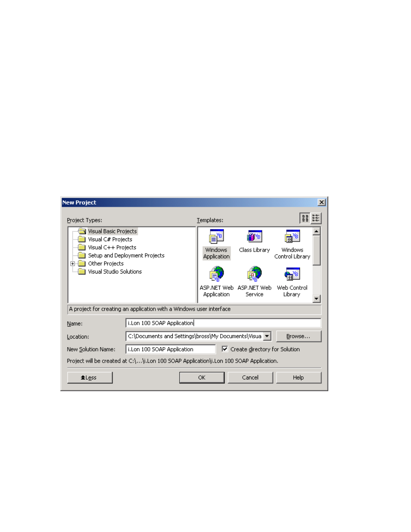Click the 'Windows Application' template label
The height and width of the screenshot is (532, 411).
pos(216,253)
